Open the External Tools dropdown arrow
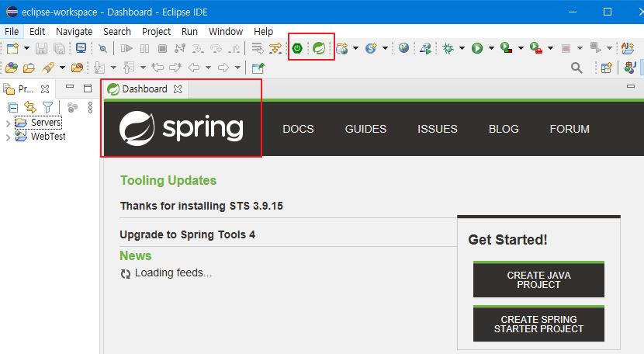 pyautogui.click(x=550, y=48)
